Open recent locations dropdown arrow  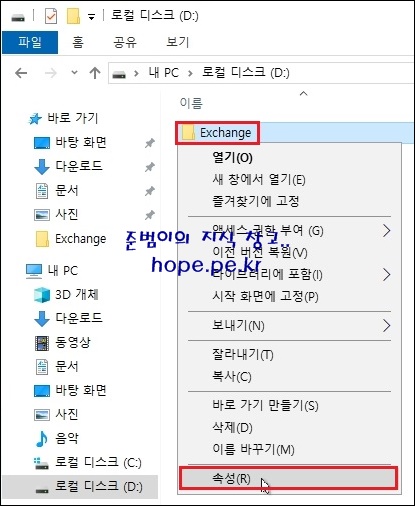coord(75,72)
